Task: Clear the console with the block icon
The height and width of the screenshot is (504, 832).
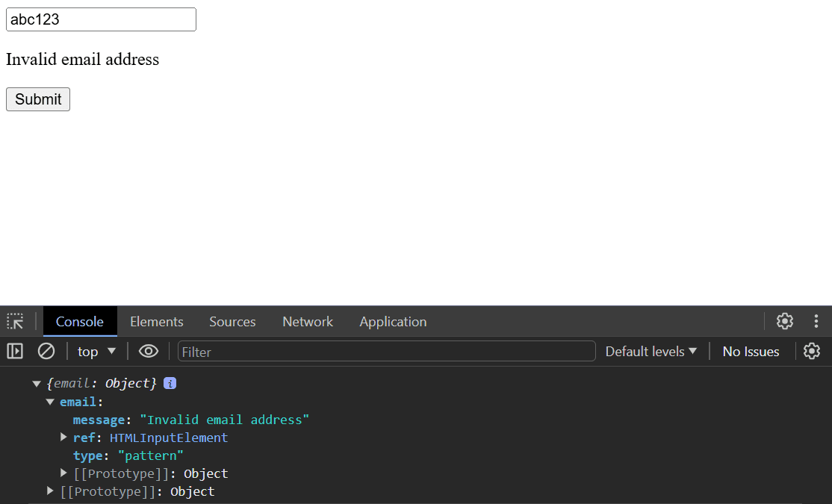Action: click(x=46, y=351)
